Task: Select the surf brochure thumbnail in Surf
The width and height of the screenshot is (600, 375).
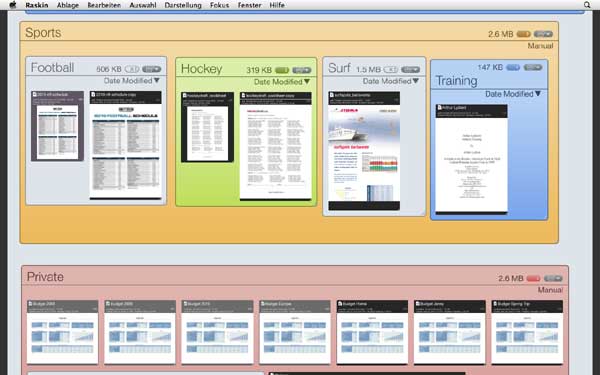Action: (x=364, y=151)
